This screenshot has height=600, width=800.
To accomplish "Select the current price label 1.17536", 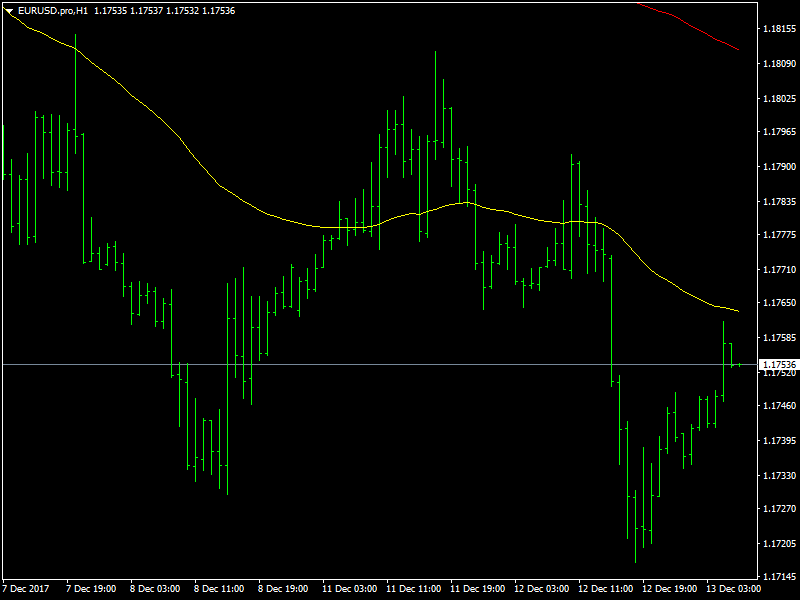I will click(x=778, y=365).
